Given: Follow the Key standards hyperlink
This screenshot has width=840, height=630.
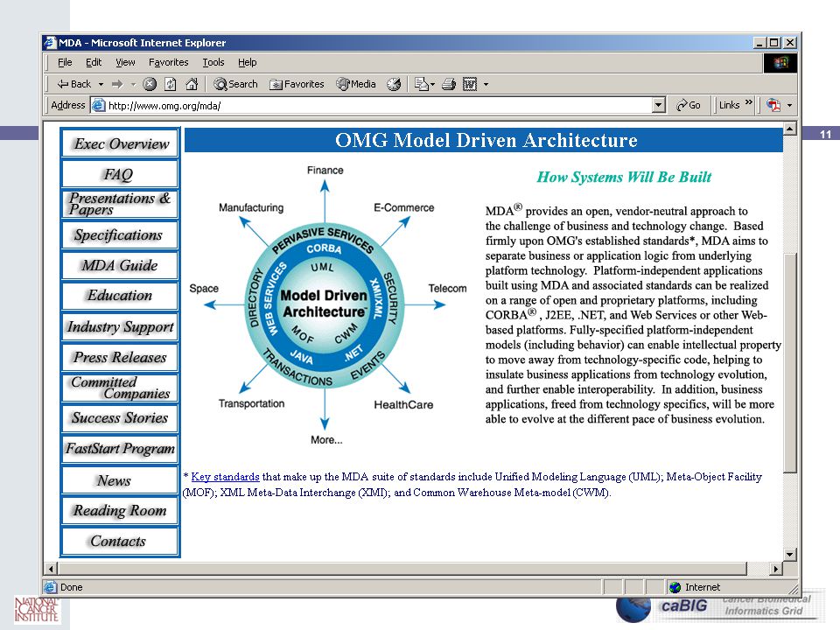Looking at the screenshot, I should click(x=225, y=477).
